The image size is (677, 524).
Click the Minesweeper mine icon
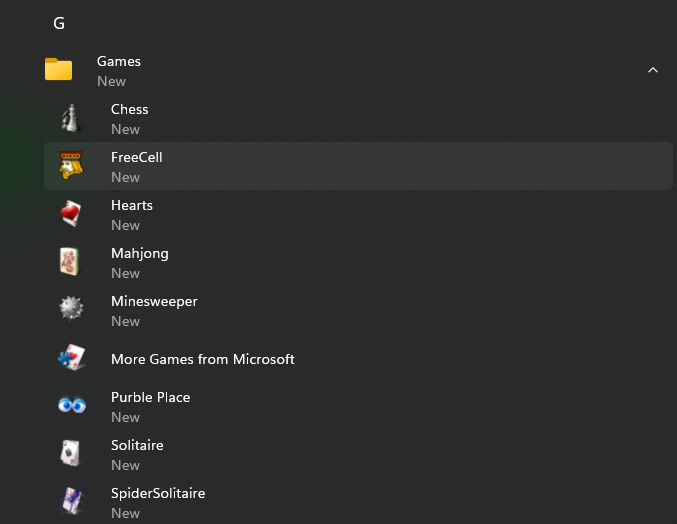tap(70, 311)
